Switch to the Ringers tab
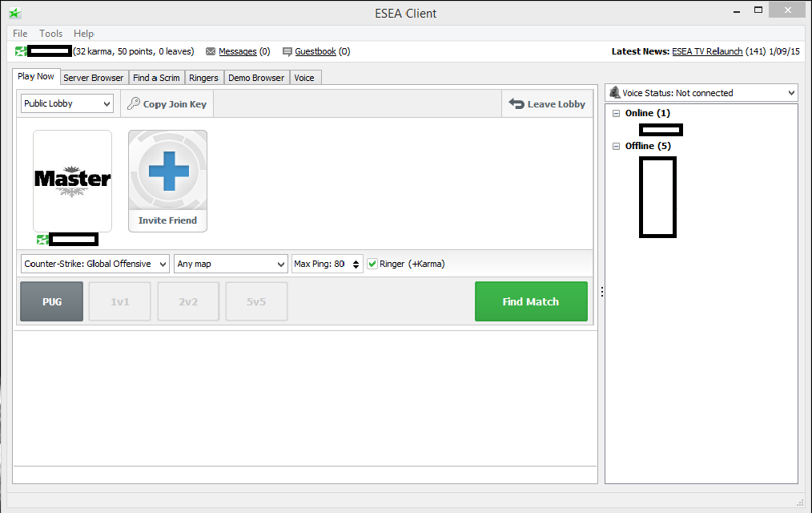 point(203,78)
